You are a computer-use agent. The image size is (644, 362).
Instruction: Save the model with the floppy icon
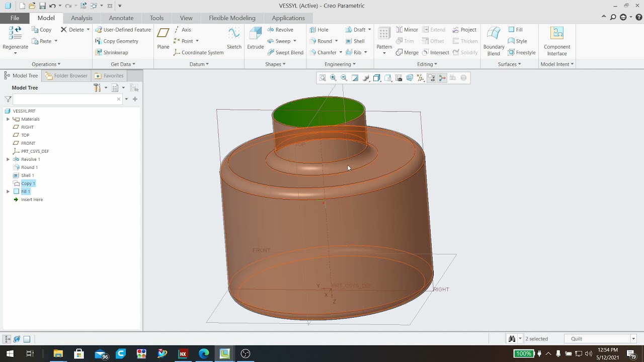pyautogui.click(x=42, y=6)
